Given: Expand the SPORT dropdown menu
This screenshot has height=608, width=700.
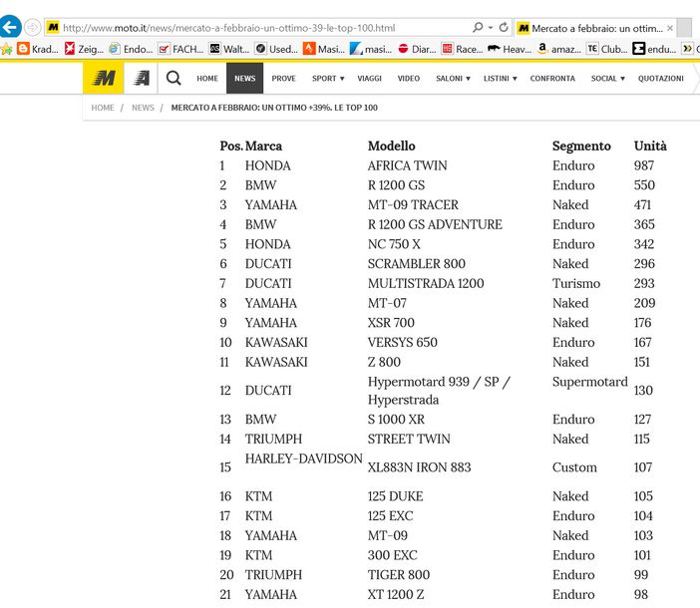Looking at the screenshot, I should pos(327,78).
